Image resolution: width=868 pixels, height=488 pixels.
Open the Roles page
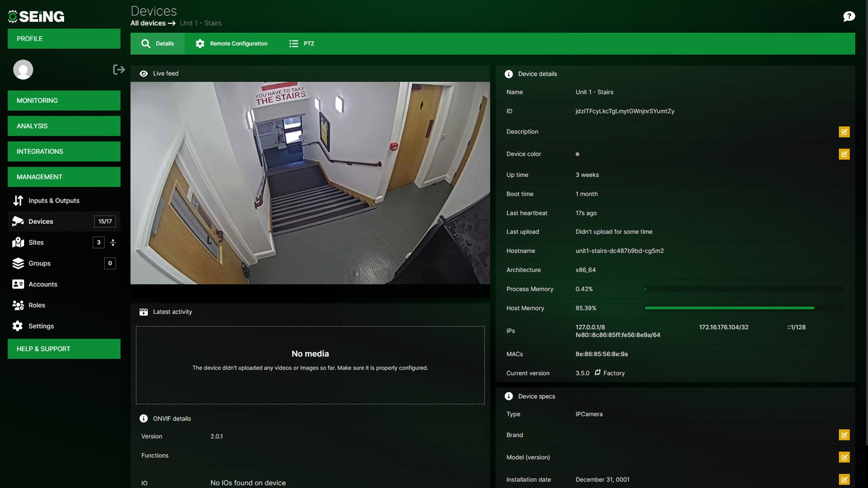coord(64,305)
